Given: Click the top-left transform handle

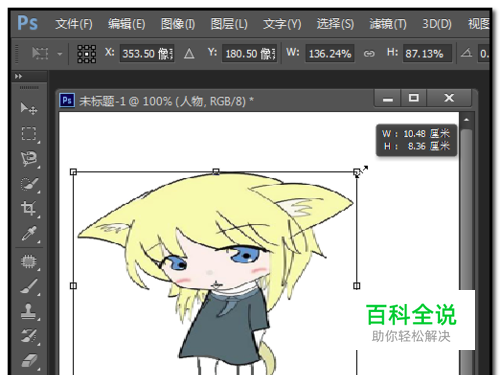Looking at the screenshot, I should [73, 172].
